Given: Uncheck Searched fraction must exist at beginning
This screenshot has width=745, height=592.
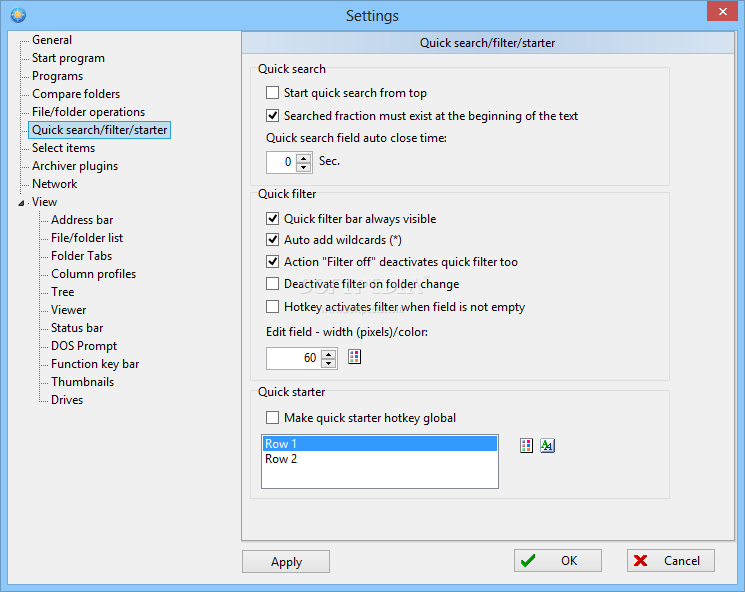Looking at the screenshot, I should pos(272,115).
